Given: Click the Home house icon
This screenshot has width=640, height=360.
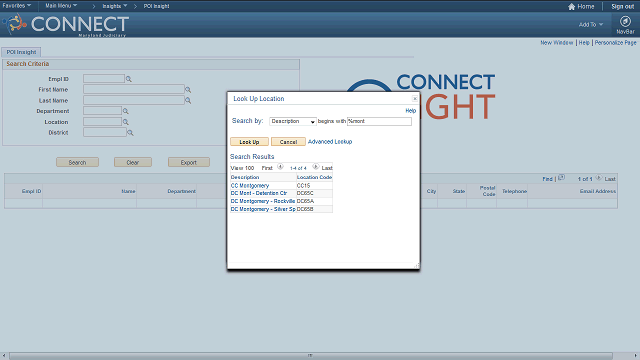Looking at the screenshot, I should tap(571, 7).
